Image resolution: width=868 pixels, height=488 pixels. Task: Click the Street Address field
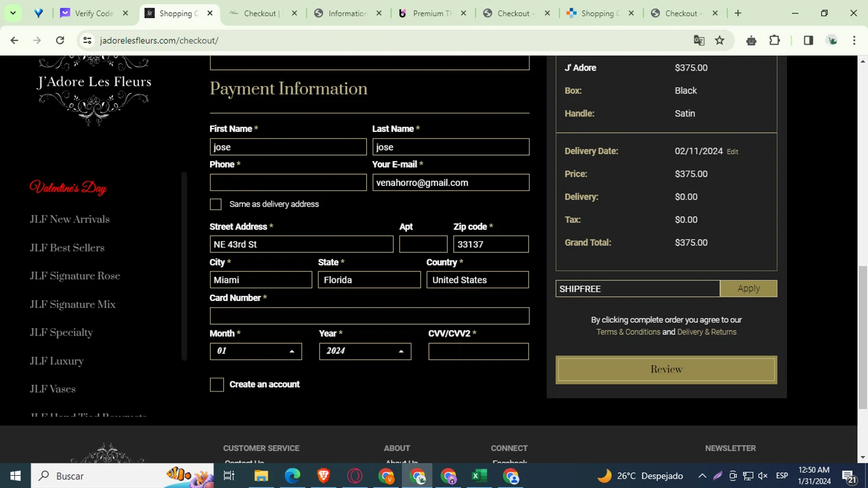pos(301,244)
